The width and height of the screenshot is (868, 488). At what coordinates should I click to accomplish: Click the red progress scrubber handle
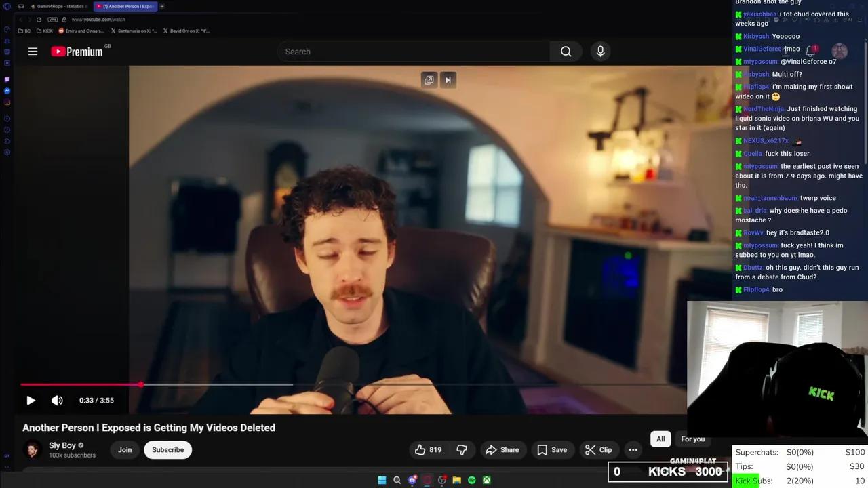(140, 384)
